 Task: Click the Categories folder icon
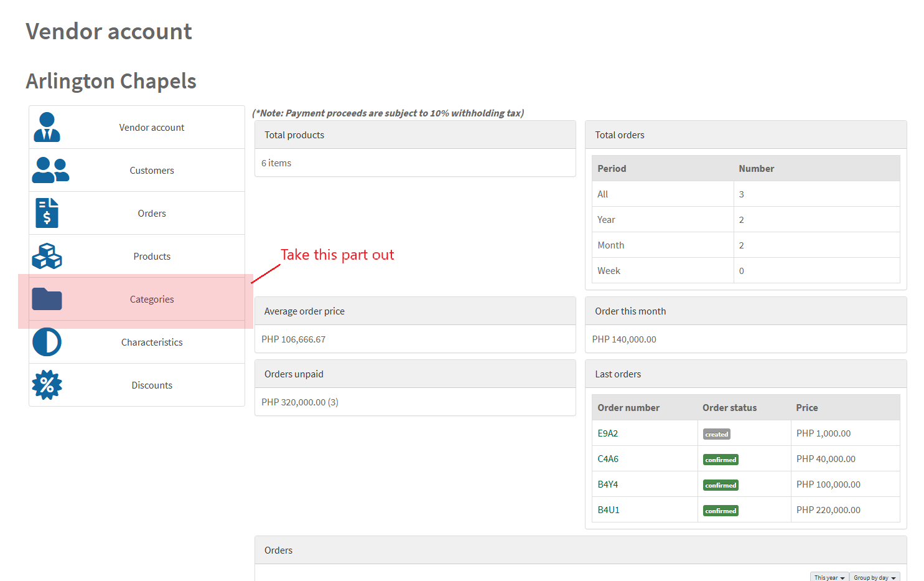pyautogui.click(x=47, y=299)
